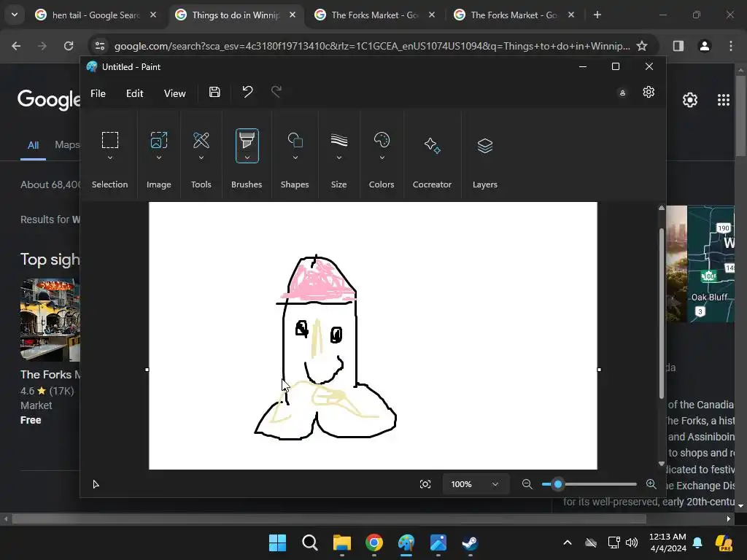Open the File menu in Paint
Image resolution: width=747 pixels, height=560 pixels.
point(98,93)
